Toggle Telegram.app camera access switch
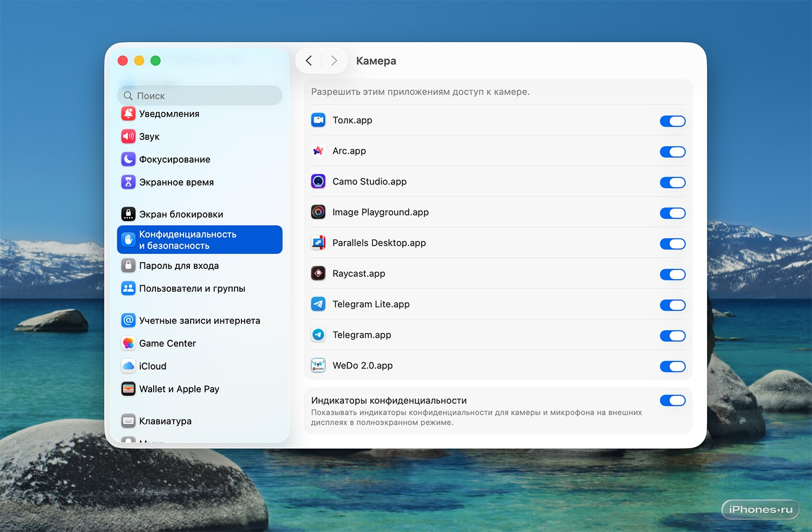The height and width of the screenshot is (532, 812). pos(673,336)
